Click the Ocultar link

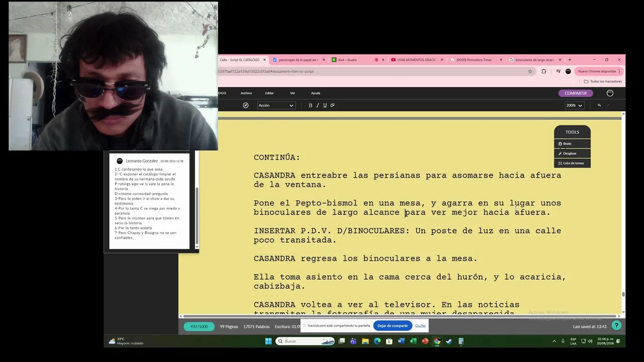tap(420, 326)
